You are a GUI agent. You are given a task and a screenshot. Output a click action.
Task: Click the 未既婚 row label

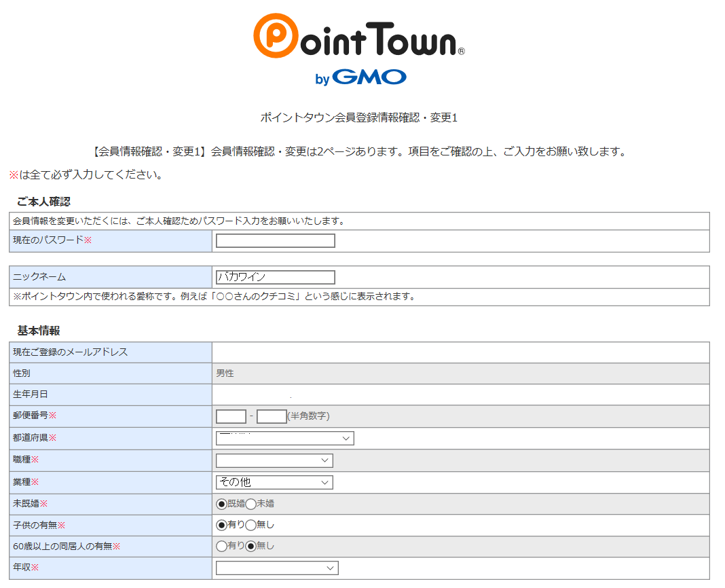[x=30, y=503]
